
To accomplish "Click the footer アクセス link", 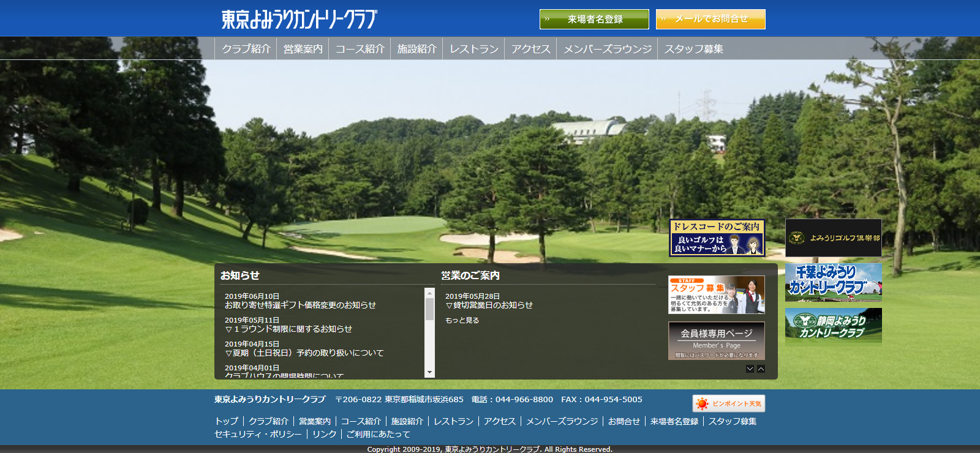I will [500, 421].
